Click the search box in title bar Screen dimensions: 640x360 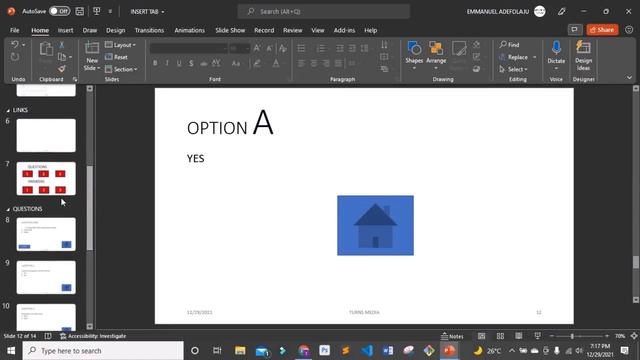(324, 11)
